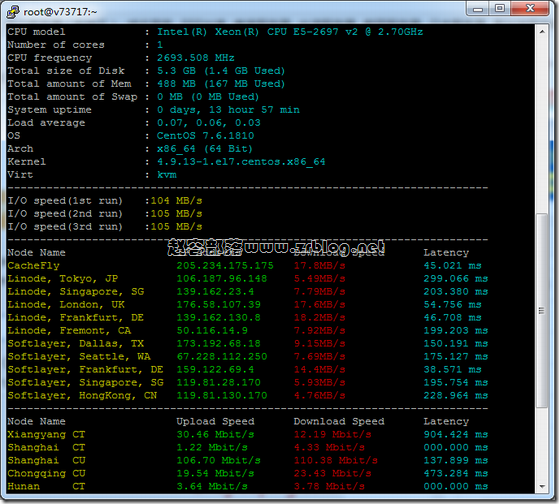Click the CacheFly node name

coord(34,266)
